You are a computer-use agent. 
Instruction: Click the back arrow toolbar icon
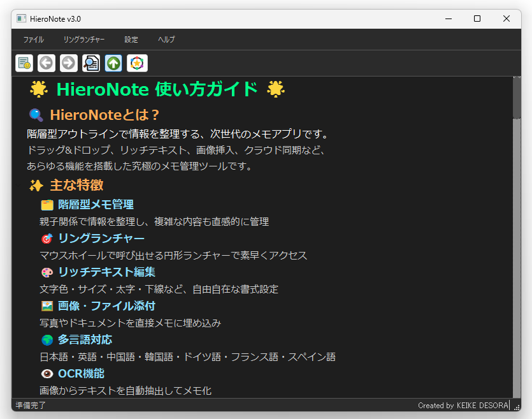tap(46, 63)
